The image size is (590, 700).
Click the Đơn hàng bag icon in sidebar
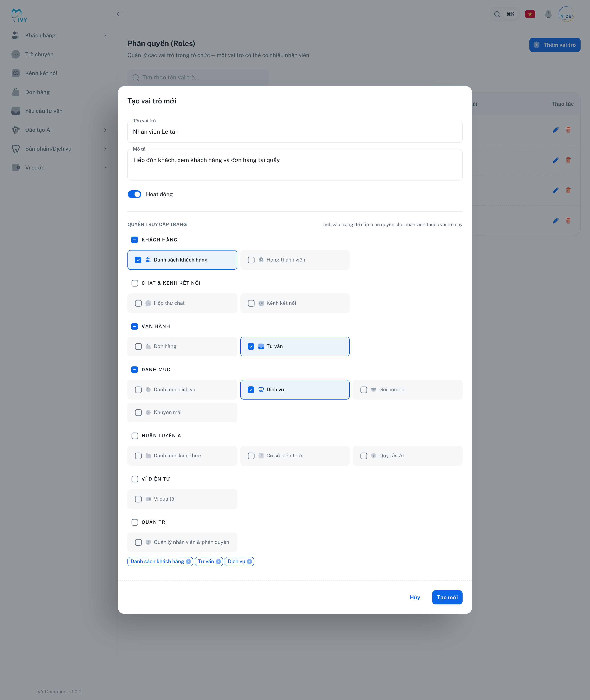[15, 92]
